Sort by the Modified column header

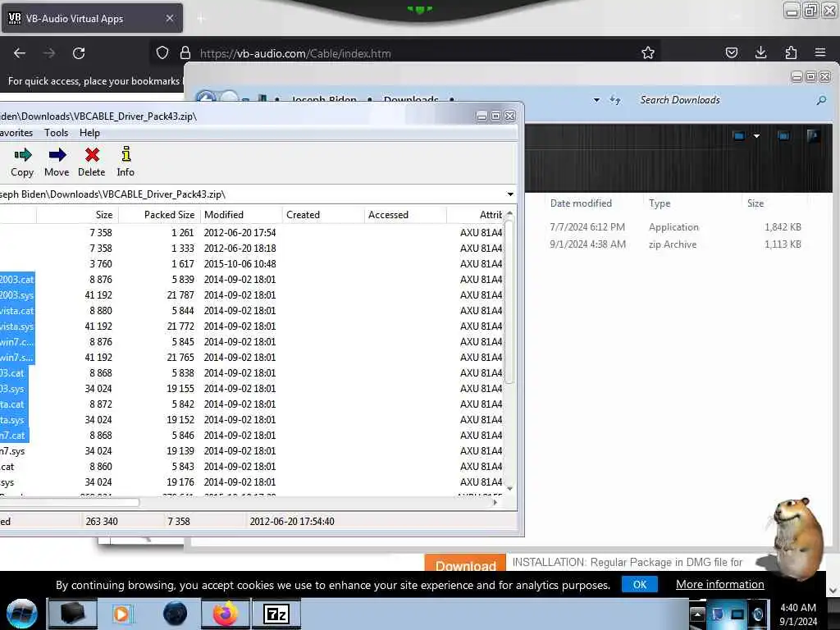pyautogui.click(x=241, y=215)
